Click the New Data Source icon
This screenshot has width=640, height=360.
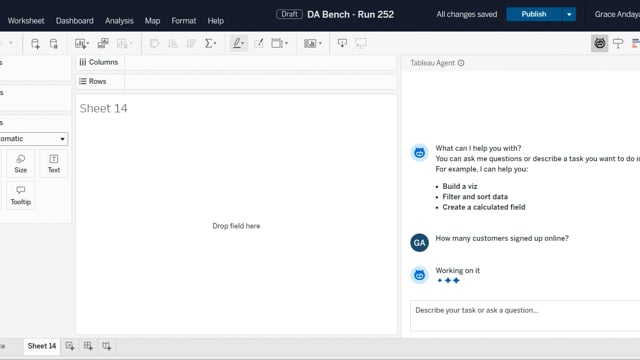click(x=35, y=43)
